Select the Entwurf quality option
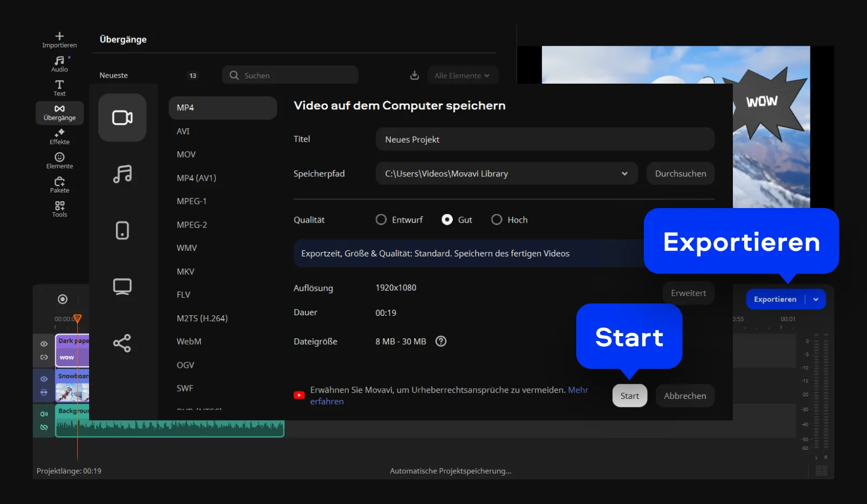 [381, 220]
